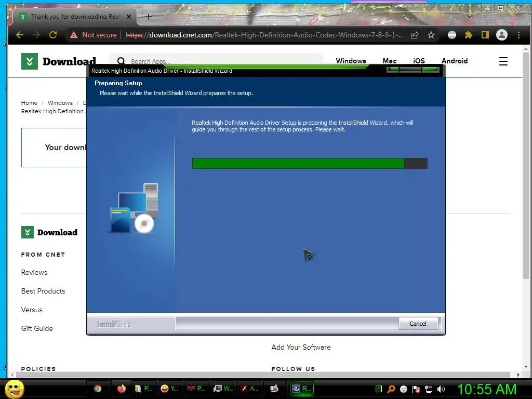Open Chrome profile avatar
The height and width of the screenshot is (399, 532).
pos(502,35)
